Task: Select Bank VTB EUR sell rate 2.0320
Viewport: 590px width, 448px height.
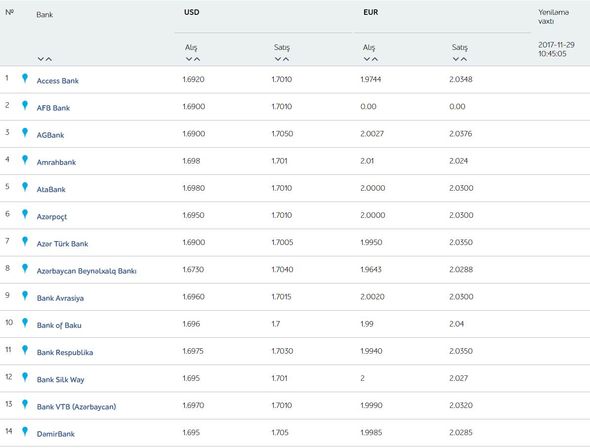Action: click(x=461, y=405)
